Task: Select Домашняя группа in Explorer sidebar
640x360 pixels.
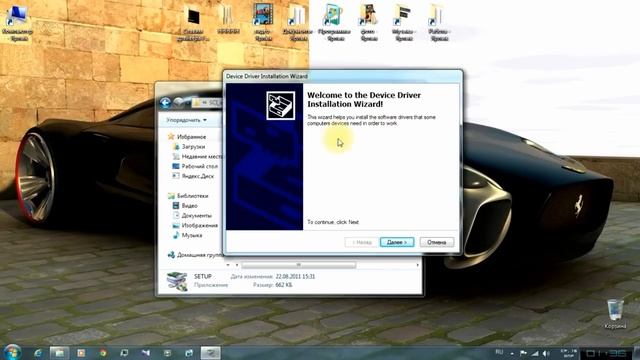Action: pyautogui.click(x=200, y=255)
